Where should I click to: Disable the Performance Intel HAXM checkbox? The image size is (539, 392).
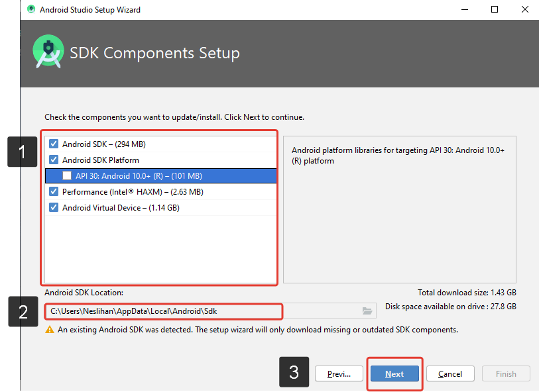54,192
